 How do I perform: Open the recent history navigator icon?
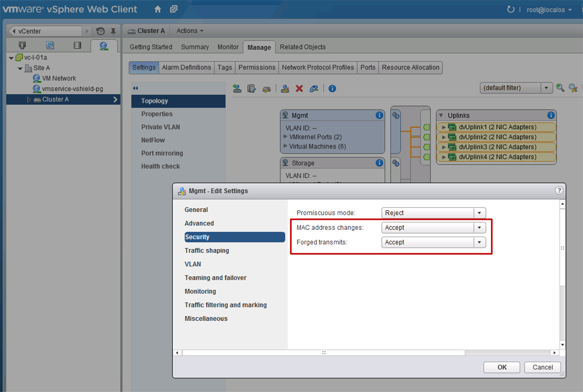[x=100, y=31]
